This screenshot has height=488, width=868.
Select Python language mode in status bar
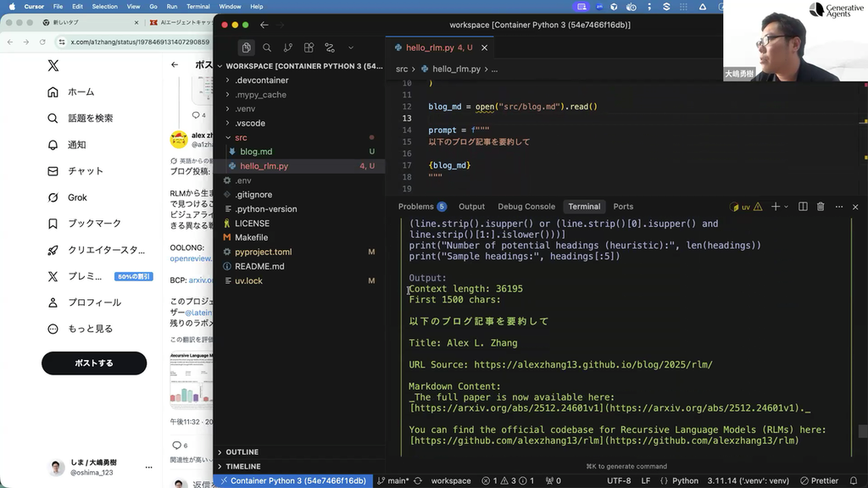click(685, 481)
